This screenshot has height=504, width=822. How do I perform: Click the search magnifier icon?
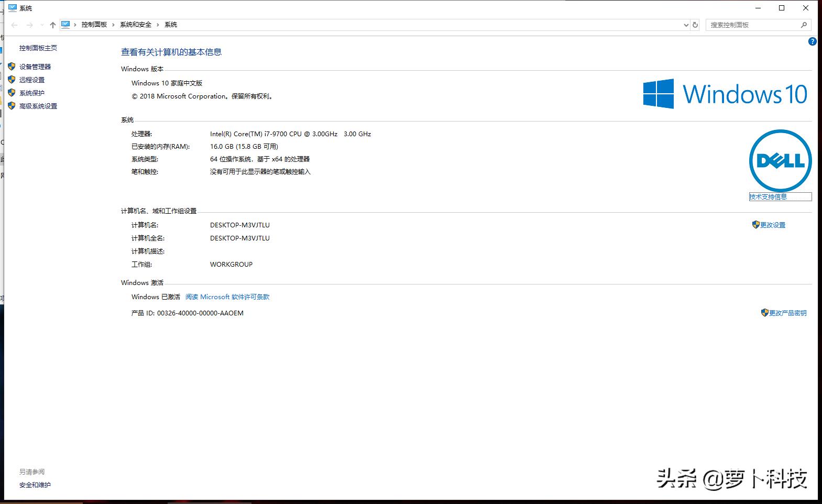(x=804, y=25)
